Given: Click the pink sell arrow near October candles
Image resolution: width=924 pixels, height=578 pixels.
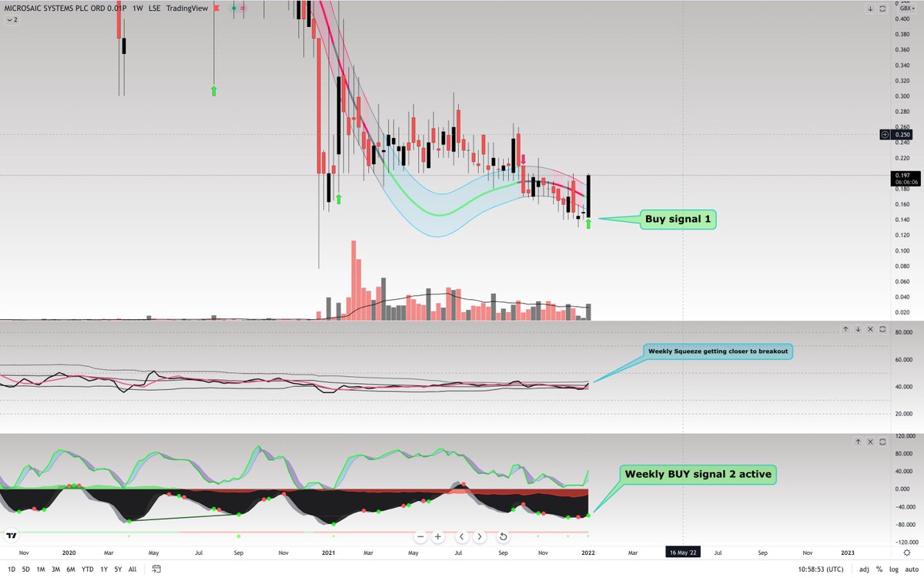Looking at the screenshot, I should (x=524, y=160).
